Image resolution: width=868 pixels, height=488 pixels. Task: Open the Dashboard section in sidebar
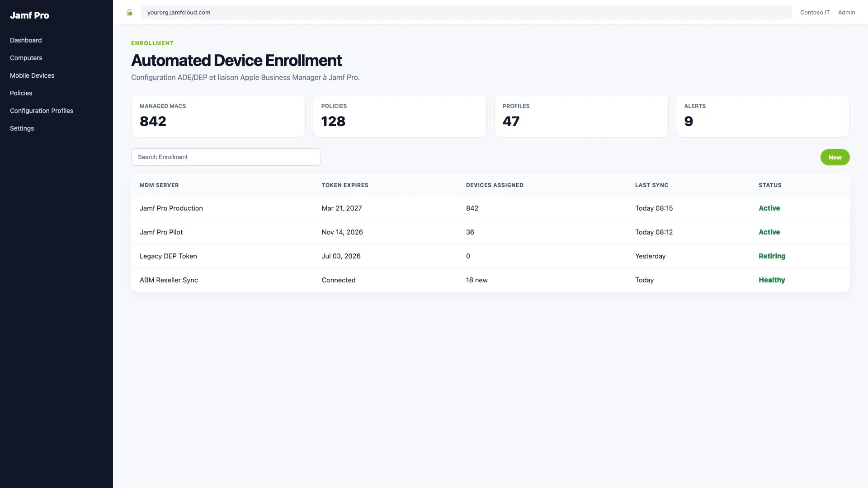[26, 40]
